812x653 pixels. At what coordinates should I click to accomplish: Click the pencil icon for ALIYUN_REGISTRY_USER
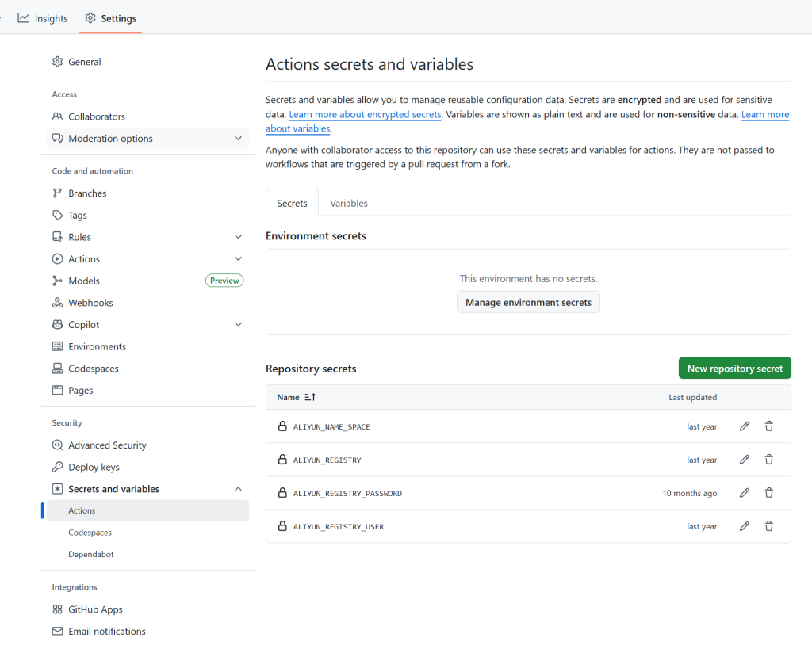tap(744, 526)
